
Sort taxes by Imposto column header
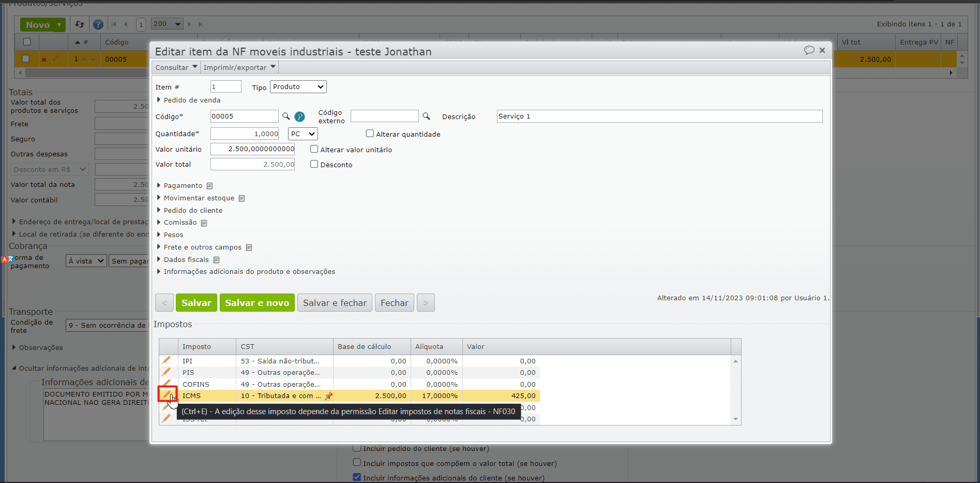pos(207,347)
